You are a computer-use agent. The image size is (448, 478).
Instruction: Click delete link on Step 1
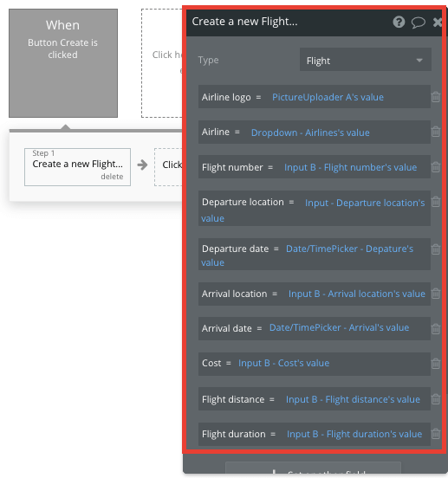tap(112, 177)
